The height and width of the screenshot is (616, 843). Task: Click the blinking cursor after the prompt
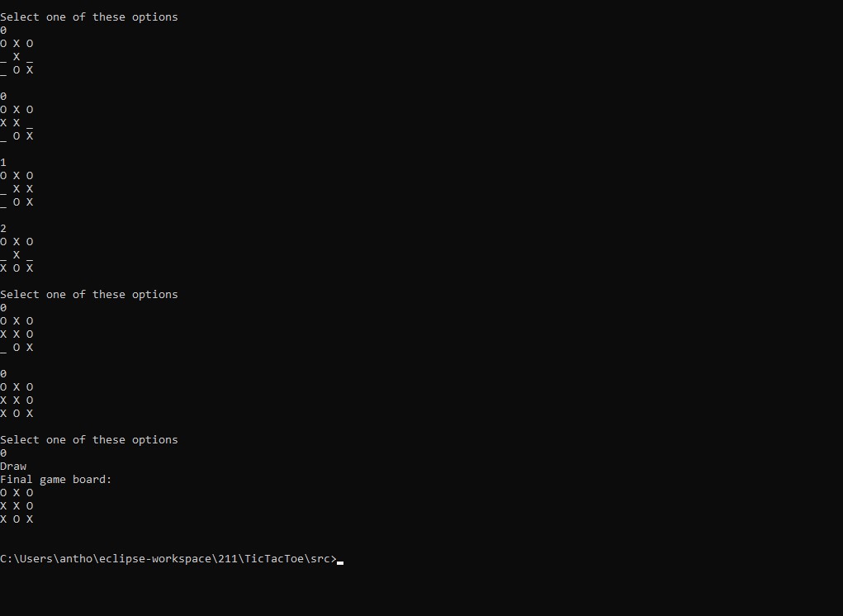click(x=340, y=562)
